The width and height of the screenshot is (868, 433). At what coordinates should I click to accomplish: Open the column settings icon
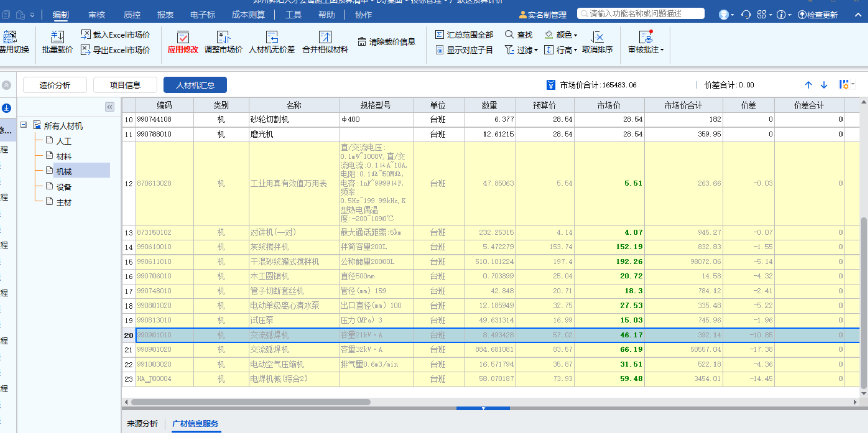(845, 85)
